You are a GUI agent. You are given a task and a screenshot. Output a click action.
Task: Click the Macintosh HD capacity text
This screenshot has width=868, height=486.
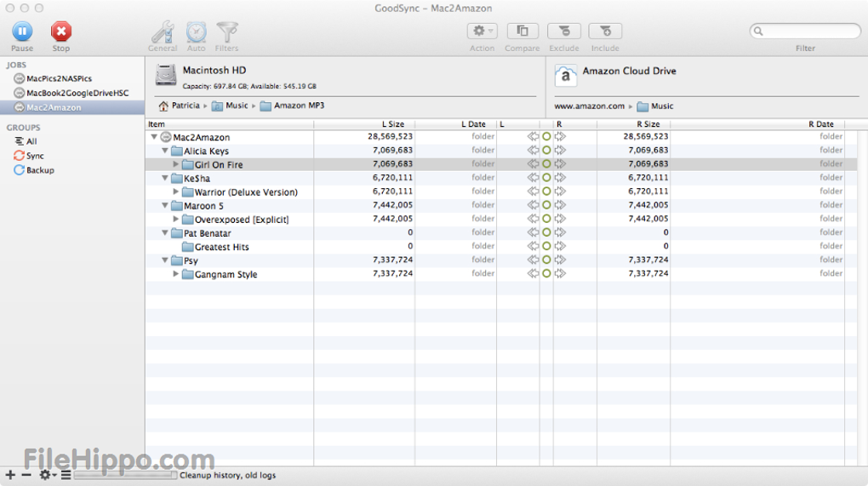(249, 86)
